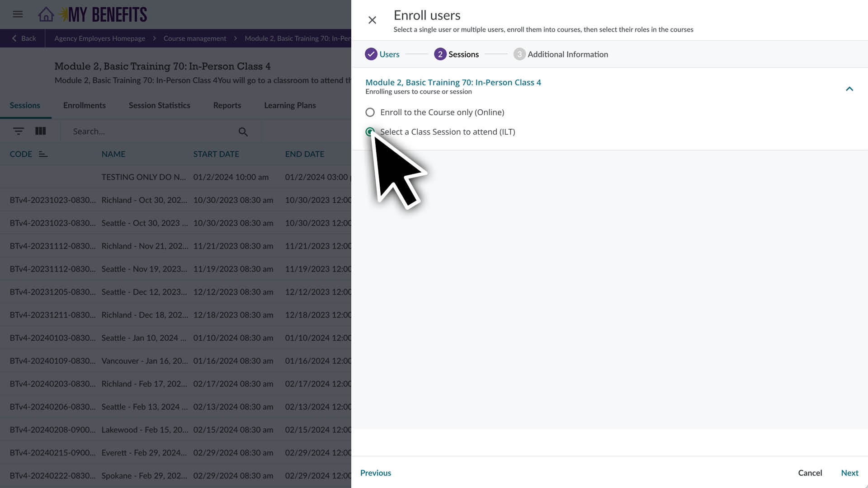Click the filter icon above the table
Screen dimensions: 868x488
click(19, 131)
